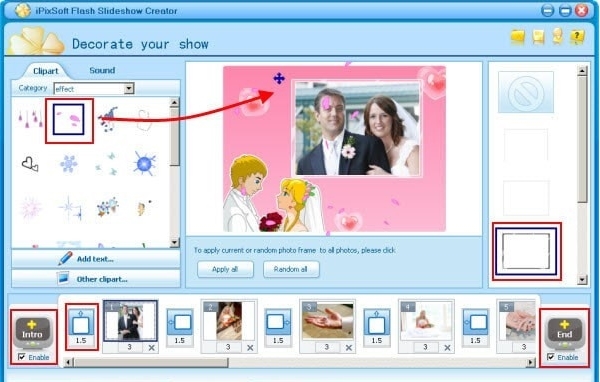
Task: Pick the blue music notes effect clipart
Action: pos(108,119)
